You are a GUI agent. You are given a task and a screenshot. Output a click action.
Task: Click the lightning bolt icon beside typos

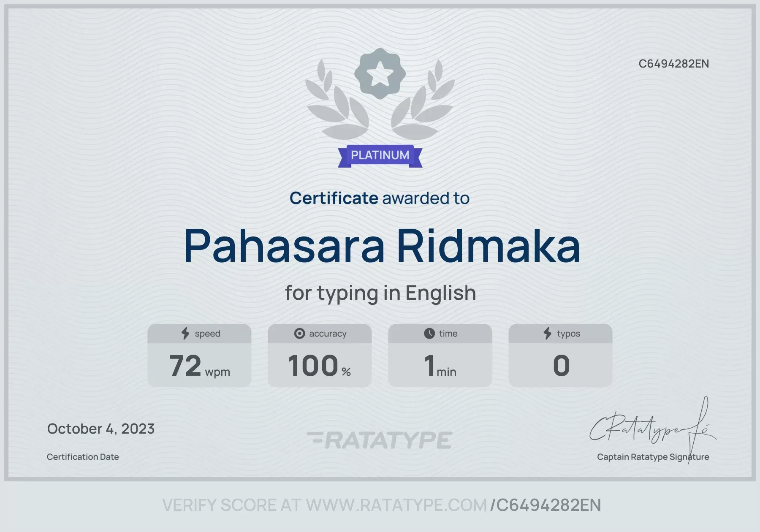click(x=548, y=334)
